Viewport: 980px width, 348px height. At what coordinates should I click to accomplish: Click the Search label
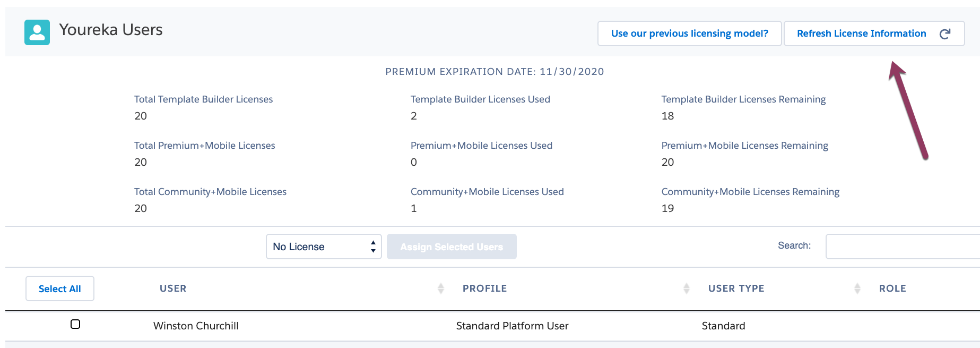coord(794,245)
